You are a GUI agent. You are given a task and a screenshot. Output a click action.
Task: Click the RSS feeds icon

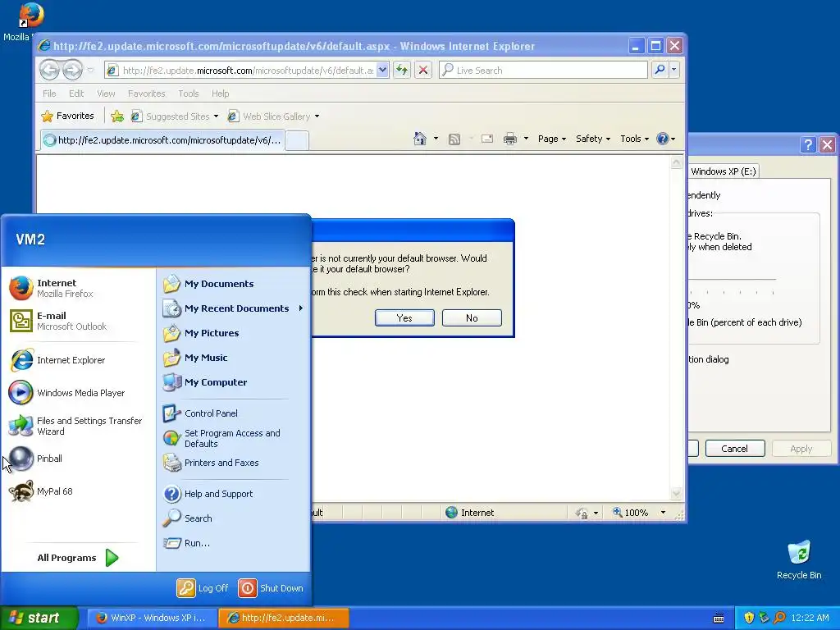pos(454,139)
